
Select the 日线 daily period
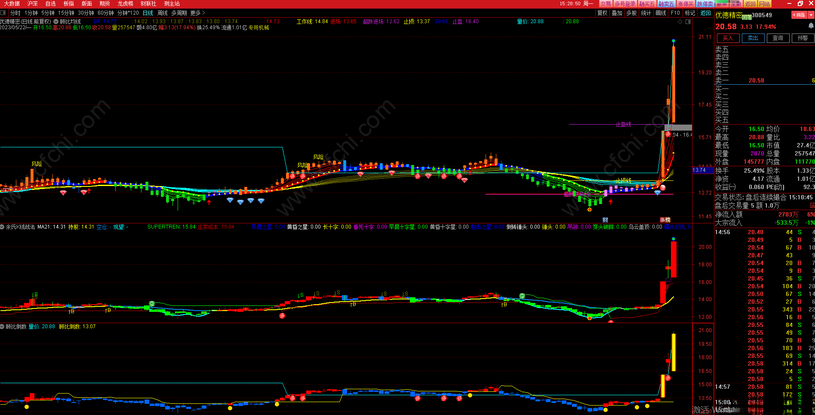click(x=148, y=13)
